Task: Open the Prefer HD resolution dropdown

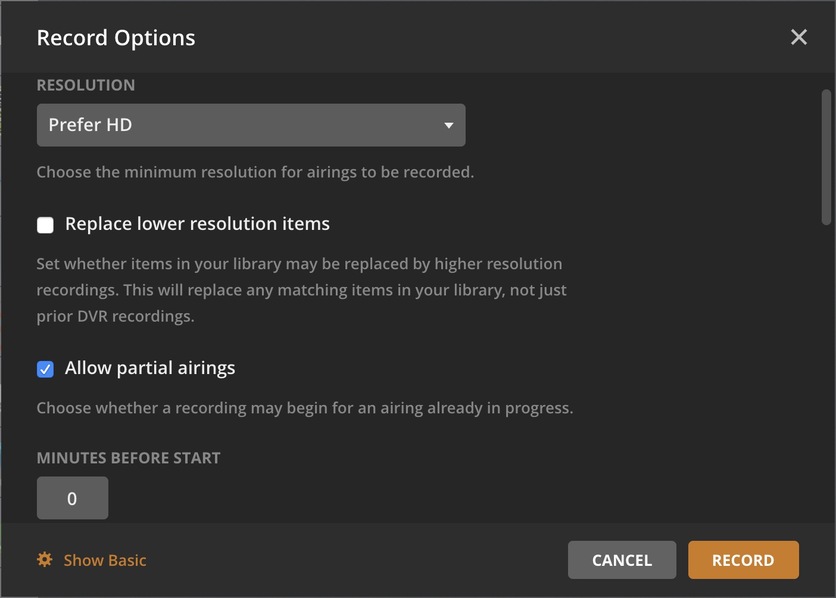Action: pyautogui.click(x=250, y=125)
